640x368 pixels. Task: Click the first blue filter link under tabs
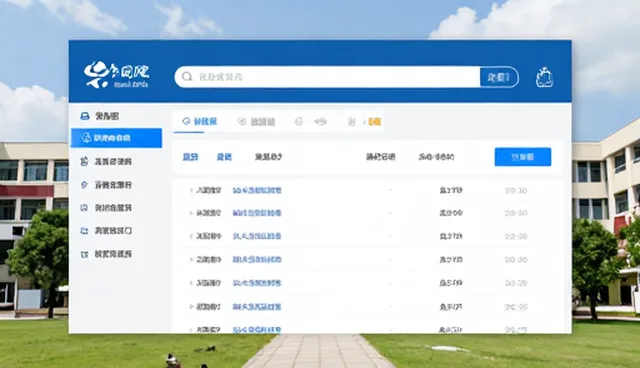[x=191, y=157]
